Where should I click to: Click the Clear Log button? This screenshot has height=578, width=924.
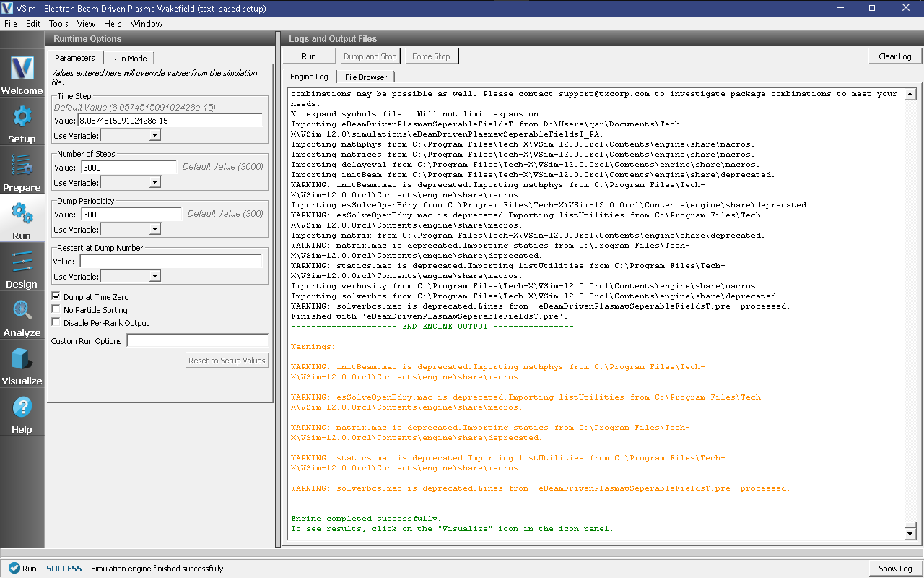(x=895, y=56)
